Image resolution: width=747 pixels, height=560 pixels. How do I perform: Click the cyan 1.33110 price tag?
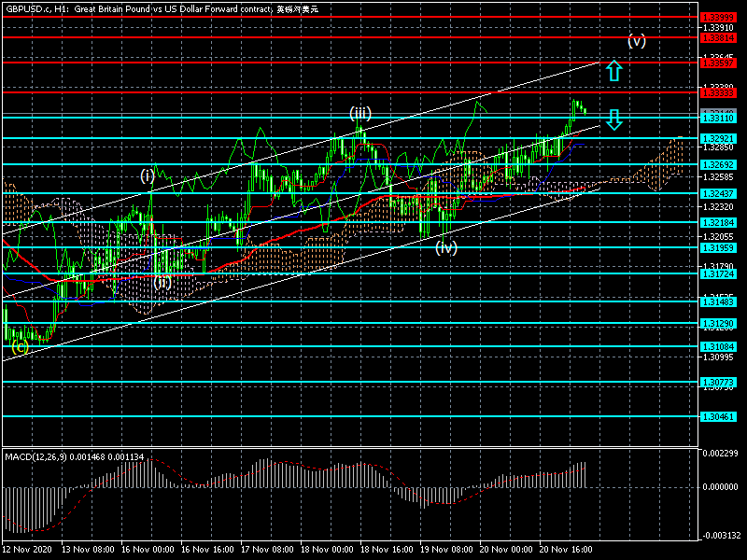tap(718, 118)
